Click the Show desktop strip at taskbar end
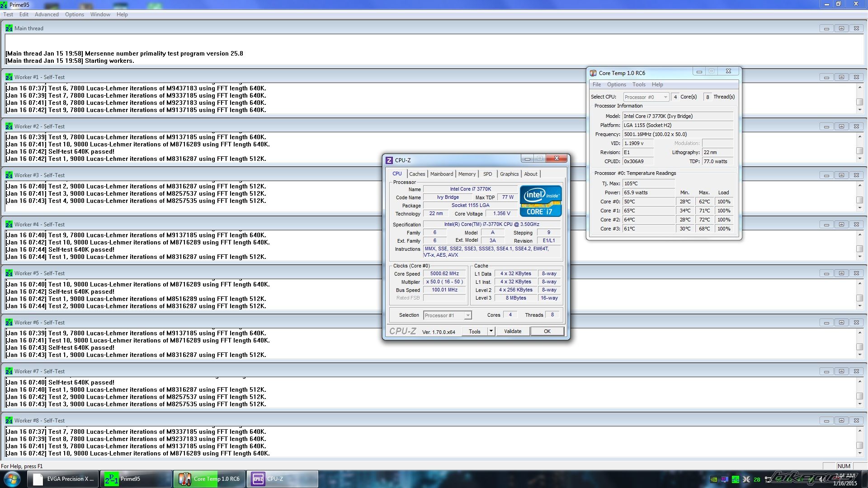This screenshot has height=488, width=868. 865,479
